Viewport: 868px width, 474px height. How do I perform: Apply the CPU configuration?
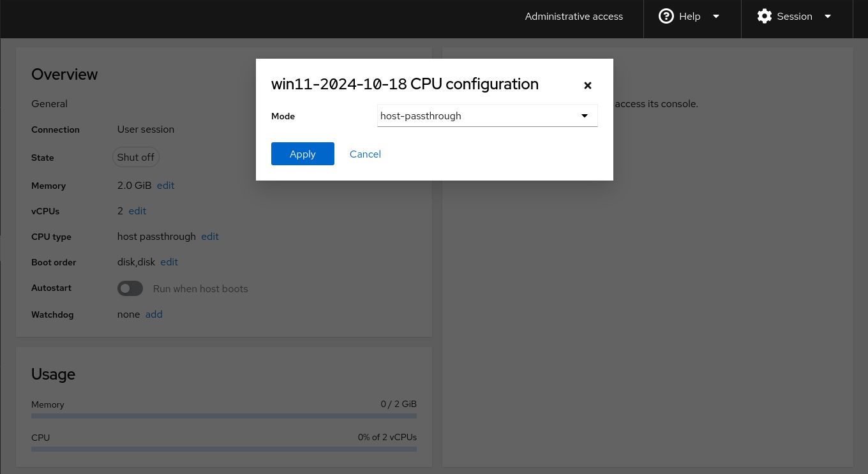pos(303,154)
